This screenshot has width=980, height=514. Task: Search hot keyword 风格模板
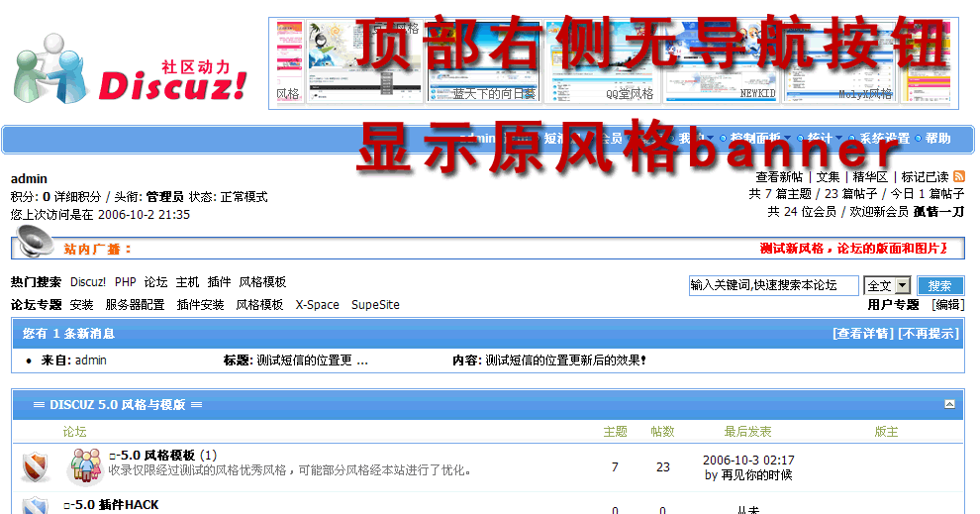tap(262, 282)
